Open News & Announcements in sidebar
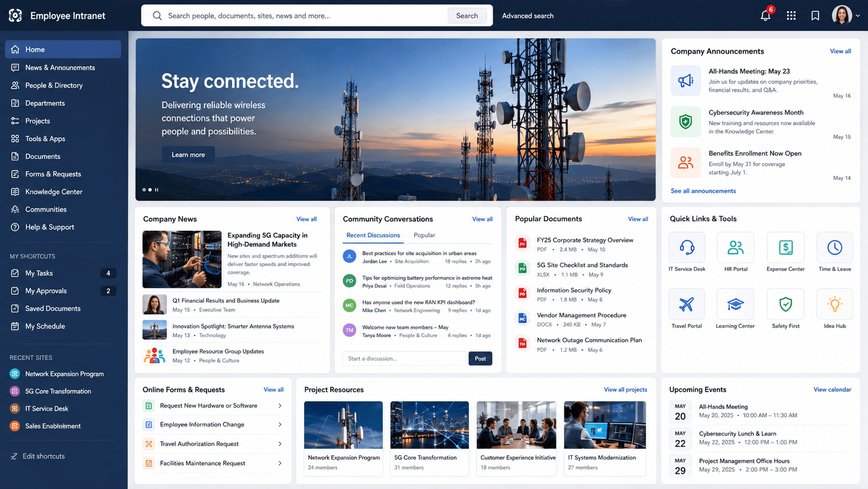This screenshot has height=489, width=868. coord(63,68)
